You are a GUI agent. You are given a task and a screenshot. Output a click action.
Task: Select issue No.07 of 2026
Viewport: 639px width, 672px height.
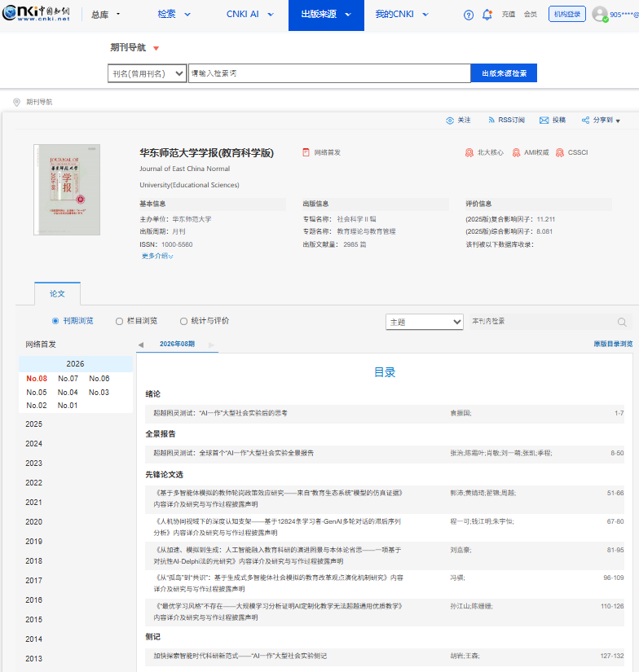[68, 379]
